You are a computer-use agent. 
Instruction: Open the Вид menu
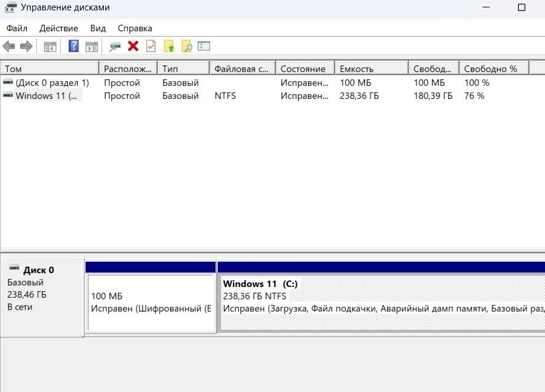pos(98,28)
